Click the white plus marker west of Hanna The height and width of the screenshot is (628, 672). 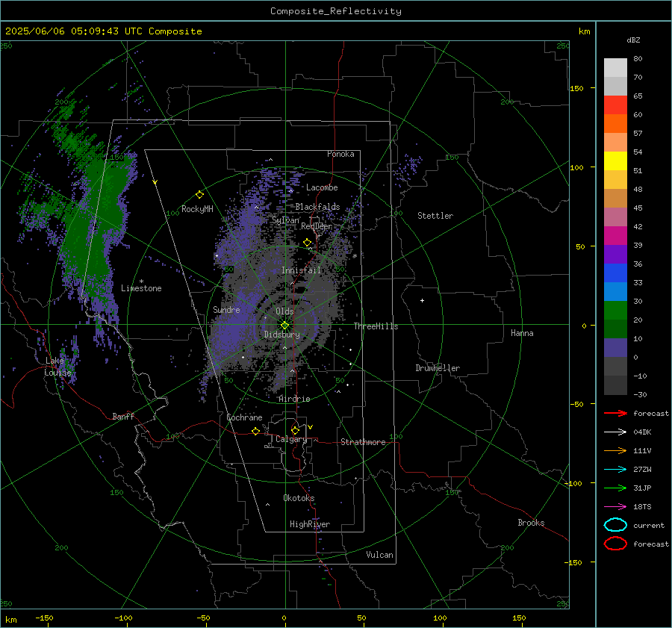pyautogui.click(x=422, y=300)
